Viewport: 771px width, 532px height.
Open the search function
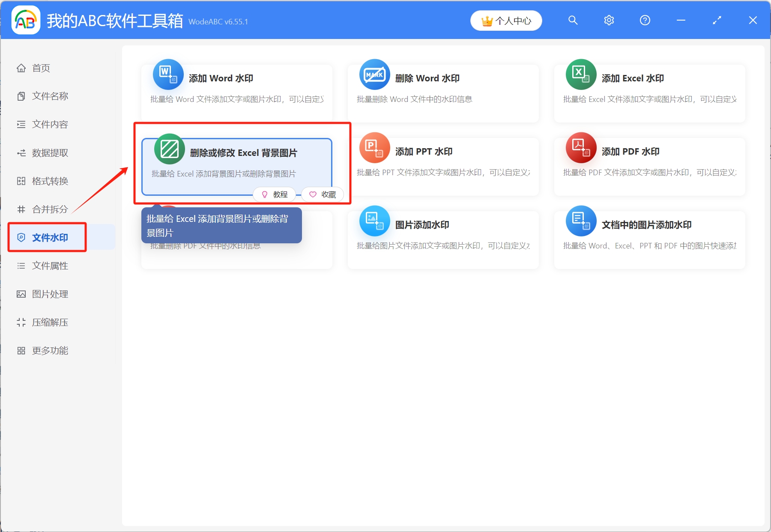(573, 20)
